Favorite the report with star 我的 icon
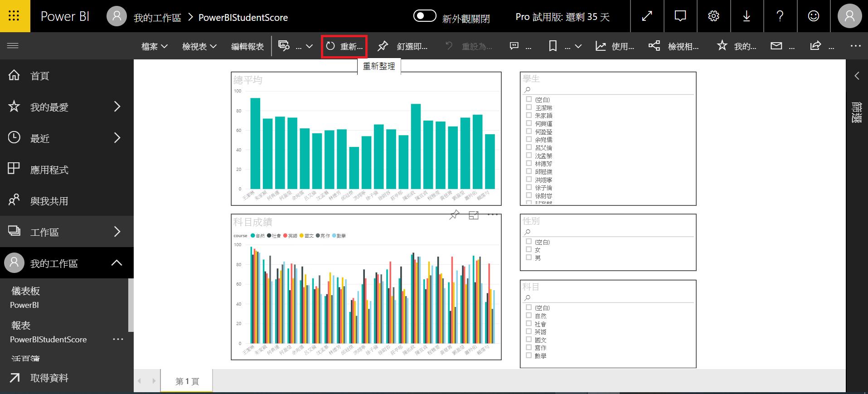The height and width of the screenshot is (394, 868). tap(722, 45)
